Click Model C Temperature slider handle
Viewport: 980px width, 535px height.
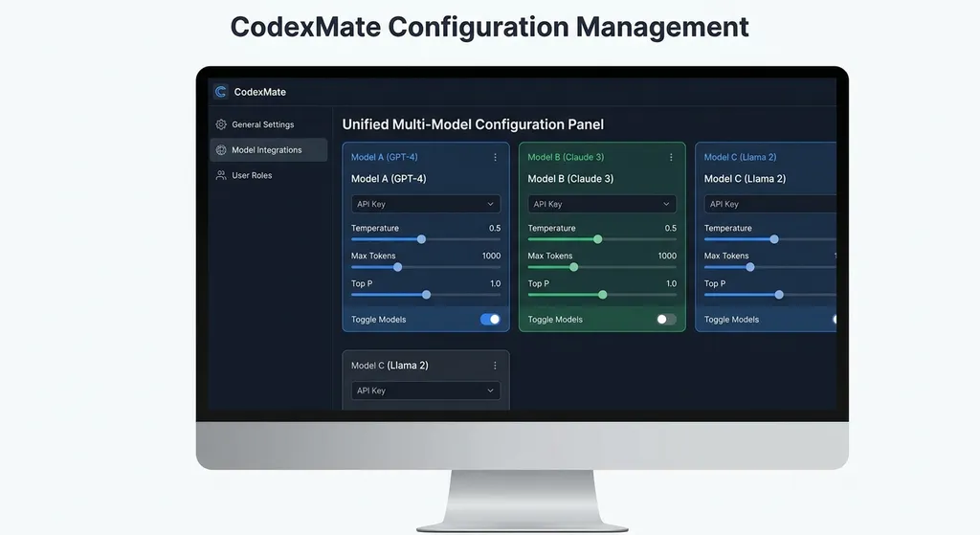(x=774, y=239)
